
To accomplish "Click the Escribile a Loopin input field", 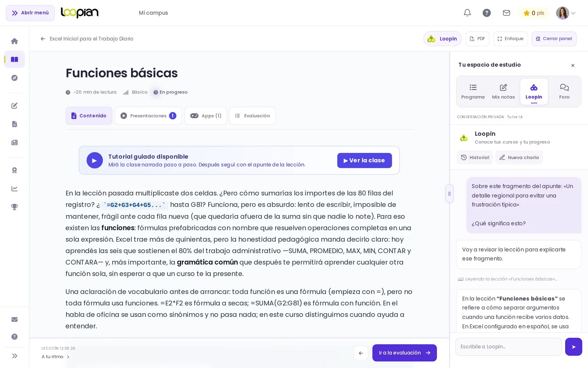I will pyautogui.click(x=508, y=347).
